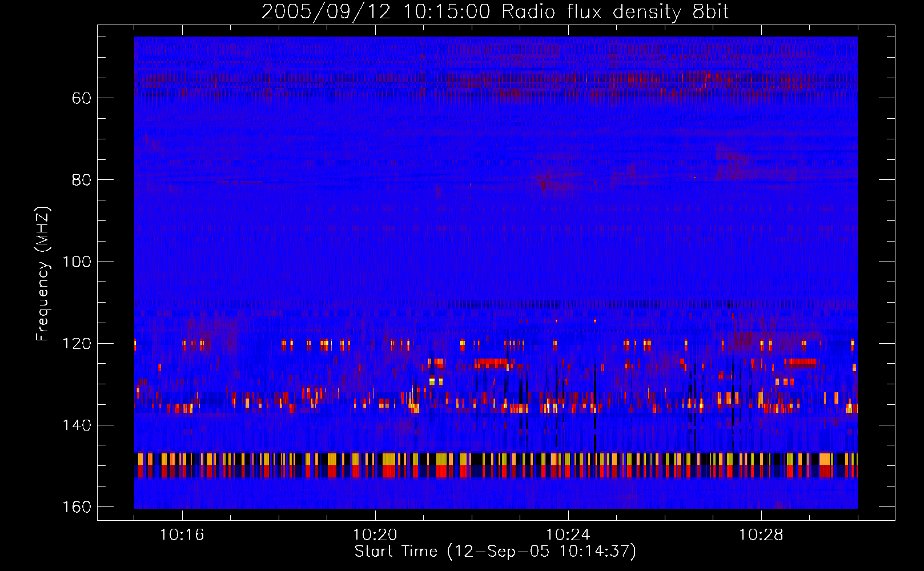This screenshot has height=571, width=924.
Task: Click the 'Frequency (MHZ)' axis label
Action: (43, 274)
